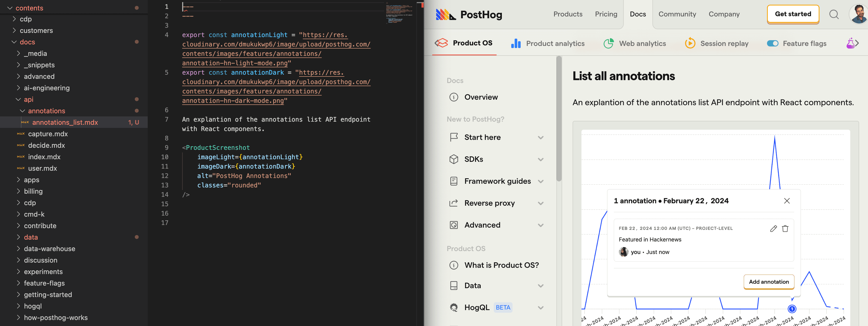868x326 pixels.
Task: Expand the feature-flags folder in sidebar
Action: pos(18,283)
